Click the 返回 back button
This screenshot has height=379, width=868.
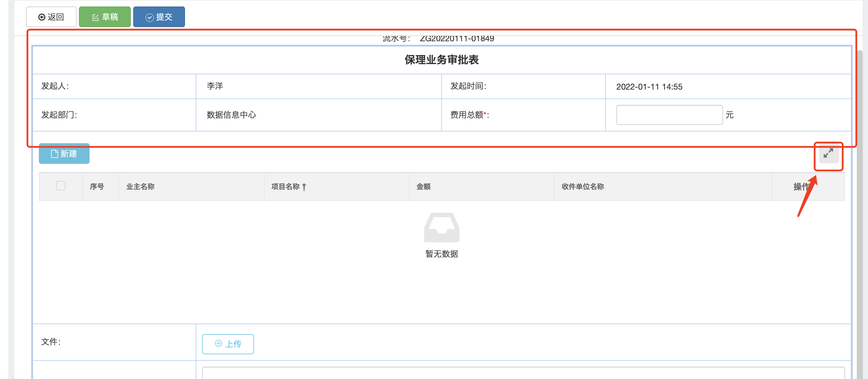point(51,17)
